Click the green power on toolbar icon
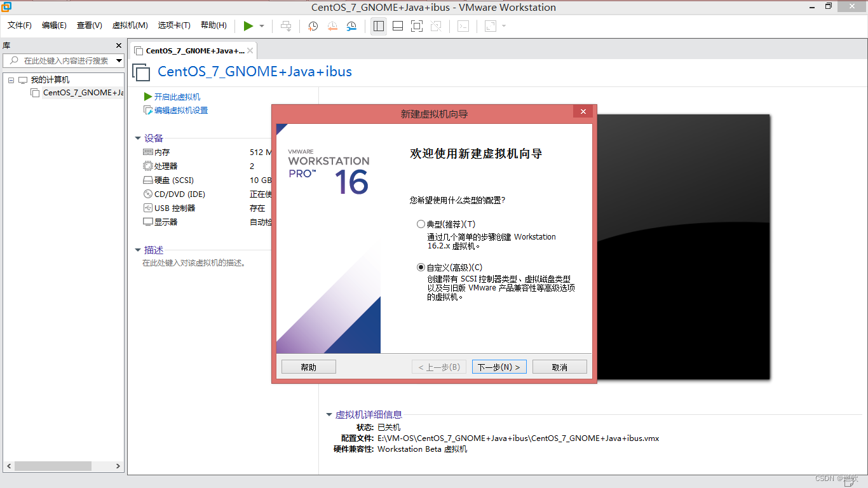The height and width of the screenshot is (488, 868). [x=248, y=26]
